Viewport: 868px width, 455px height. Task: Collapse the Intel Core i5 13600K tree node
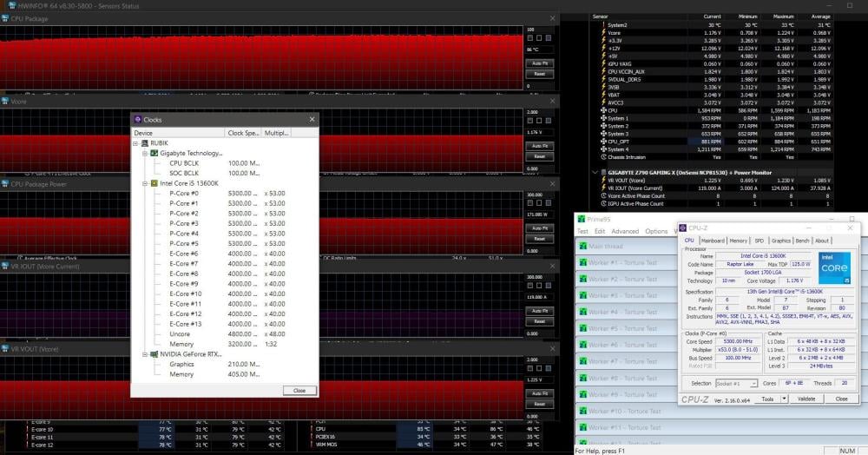[144, 184]
